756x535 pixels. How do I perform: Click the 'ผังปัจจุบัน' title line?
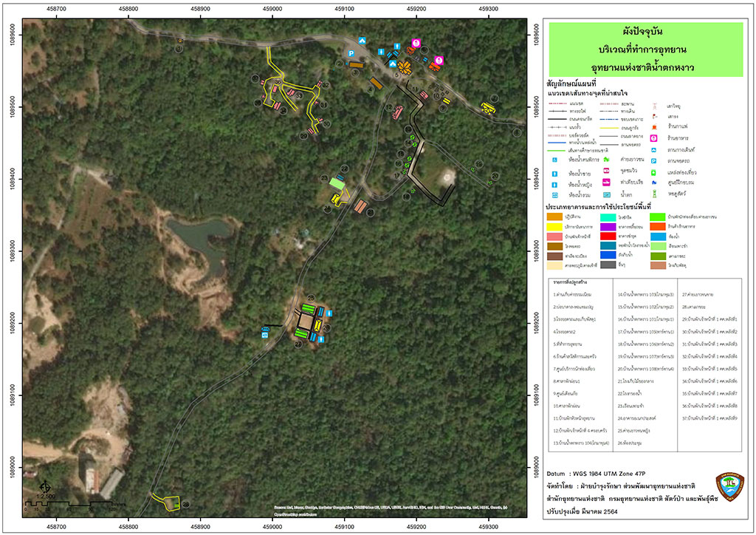(x=643, y=31)
